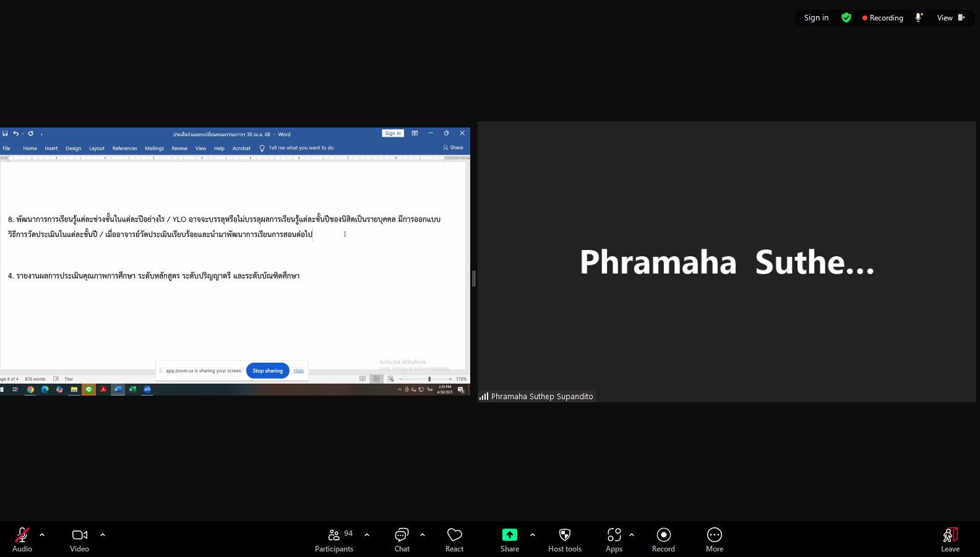This screenshot has width=980, height=557.
Task: Click the Undo arrow in Word
Action: coord(15,134)
